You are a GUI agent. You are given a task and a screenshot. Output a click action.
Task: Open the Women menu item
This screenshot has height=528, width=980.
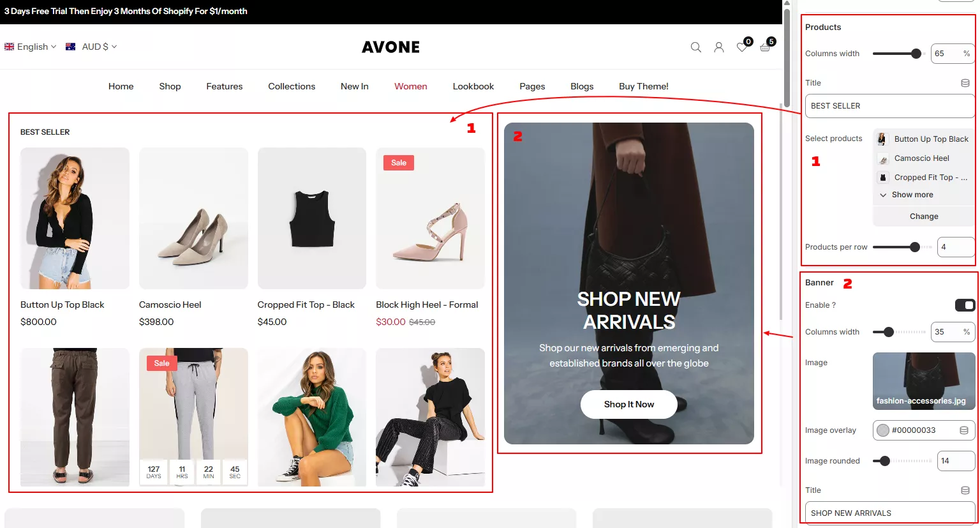coord(410,86)
